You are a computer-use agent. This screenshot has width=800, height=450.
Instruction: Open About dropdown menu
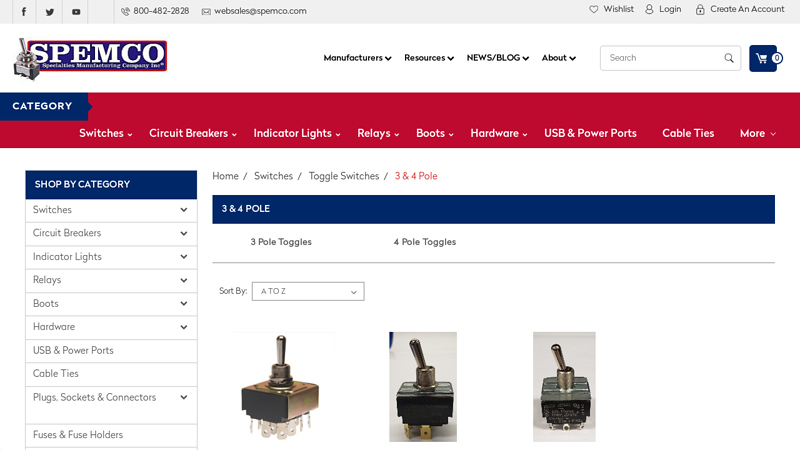click(559, 58)
